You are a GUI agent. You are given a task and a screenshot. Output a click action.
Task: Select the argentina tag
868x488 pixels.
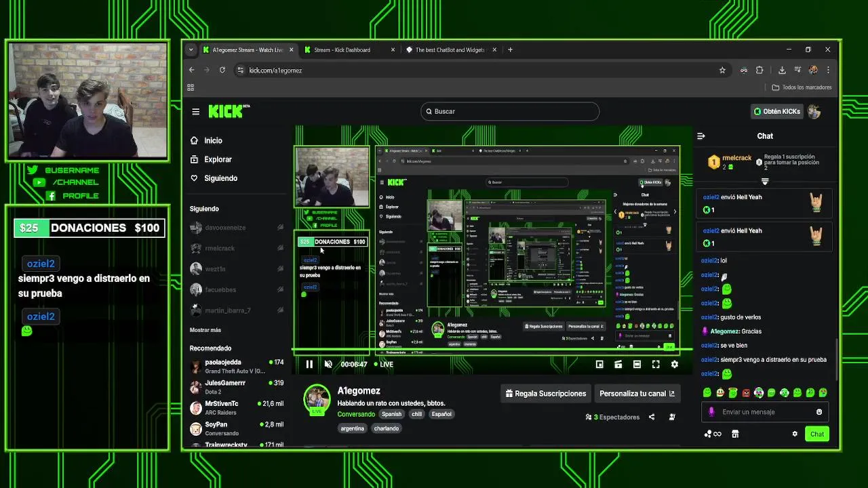[353, 428]
